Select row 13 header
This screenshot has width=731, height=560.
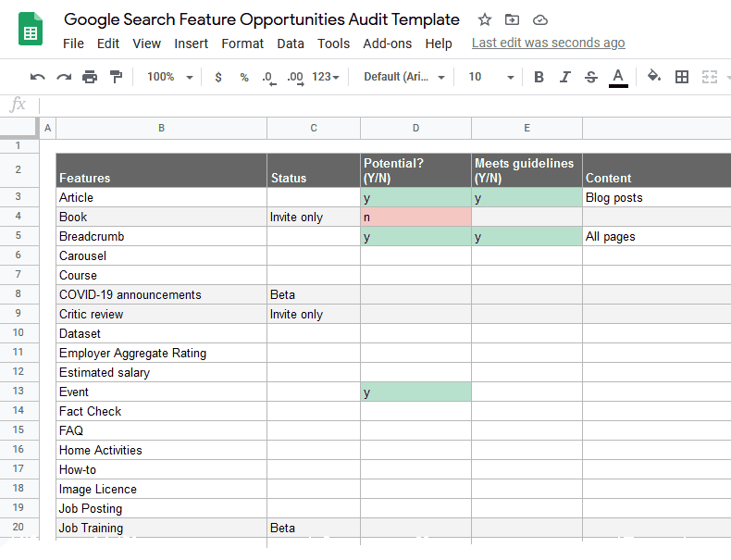point(19,392)
